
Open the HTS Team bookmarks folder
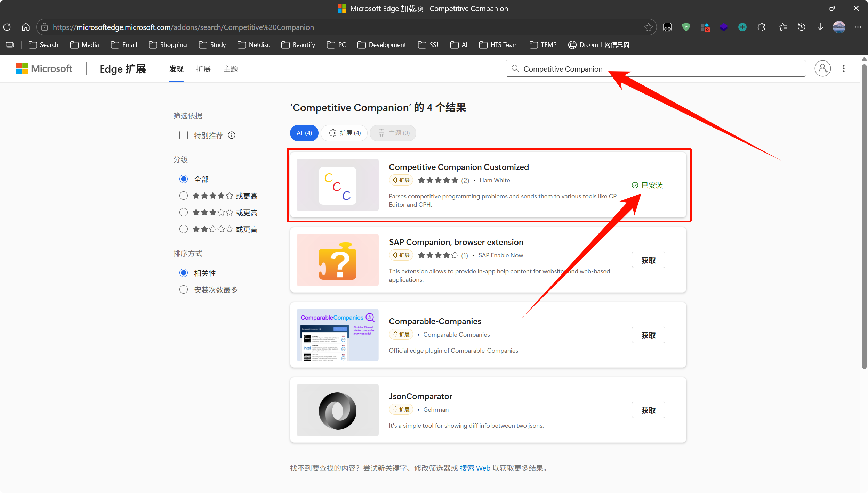pyautogui.click(x=499, y=45)
